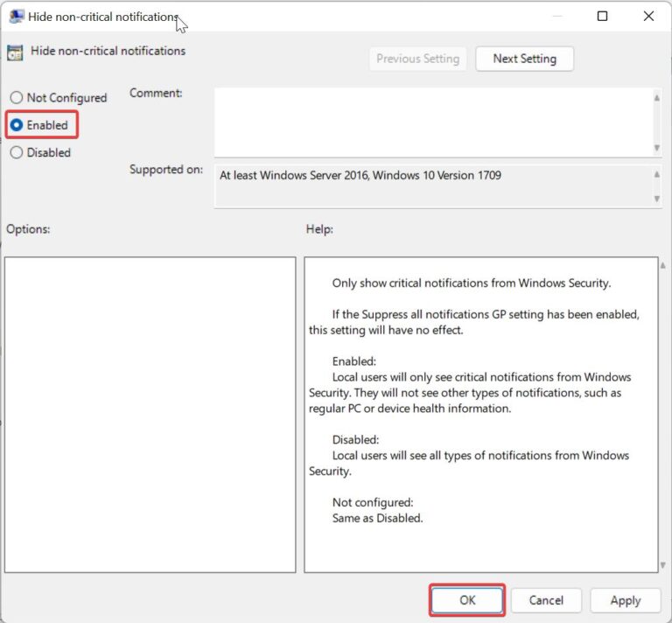Click the 'Not configured:' heading in Help
Viewport: 672px width, 623px height.
pos(373,502)
